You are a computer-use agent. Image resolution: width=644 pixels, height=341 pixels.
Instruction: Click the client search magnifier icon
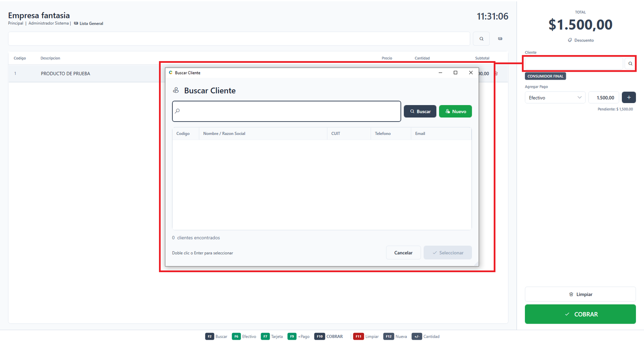click(x=630, y=64)
